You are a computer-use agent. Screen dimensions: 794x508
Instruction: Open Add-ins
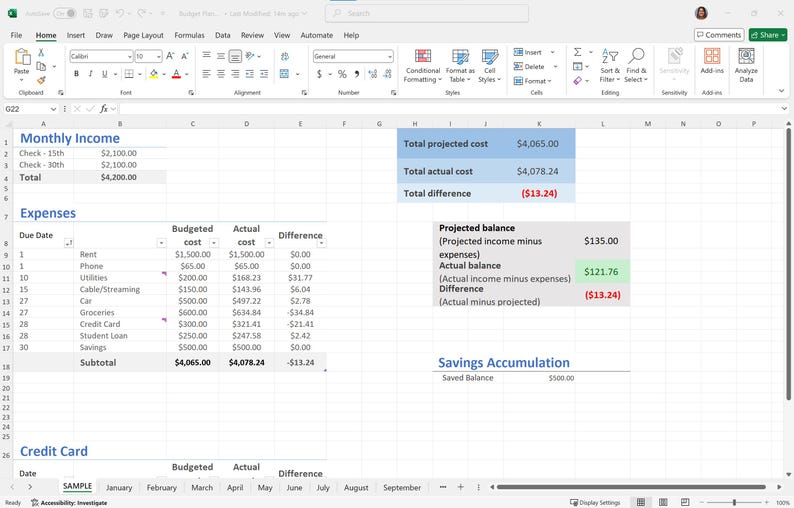pos(712,61)
